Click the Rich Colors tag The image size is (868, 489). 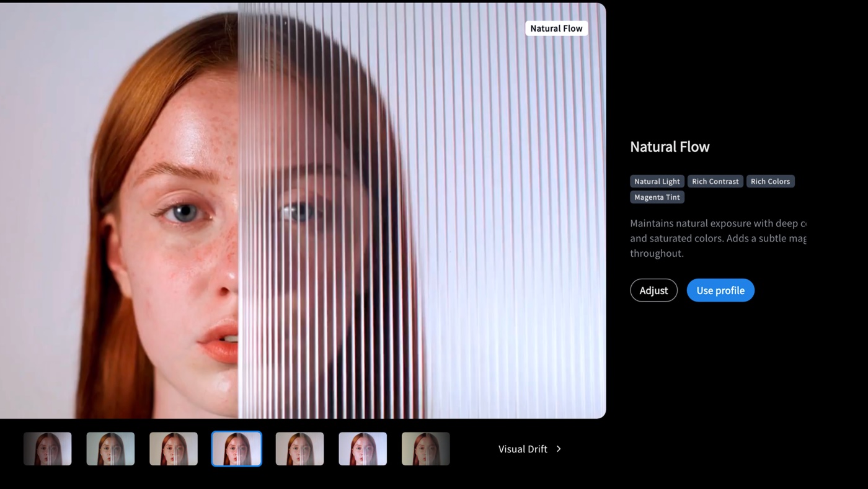pos(770,181)
